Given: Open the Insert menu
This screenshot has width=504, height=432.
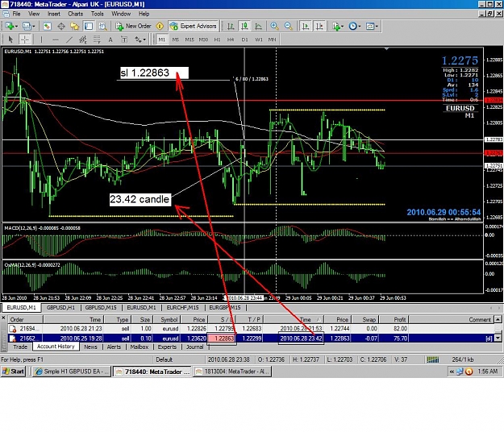Looking at the screenshot, I should tap(54, 14).
